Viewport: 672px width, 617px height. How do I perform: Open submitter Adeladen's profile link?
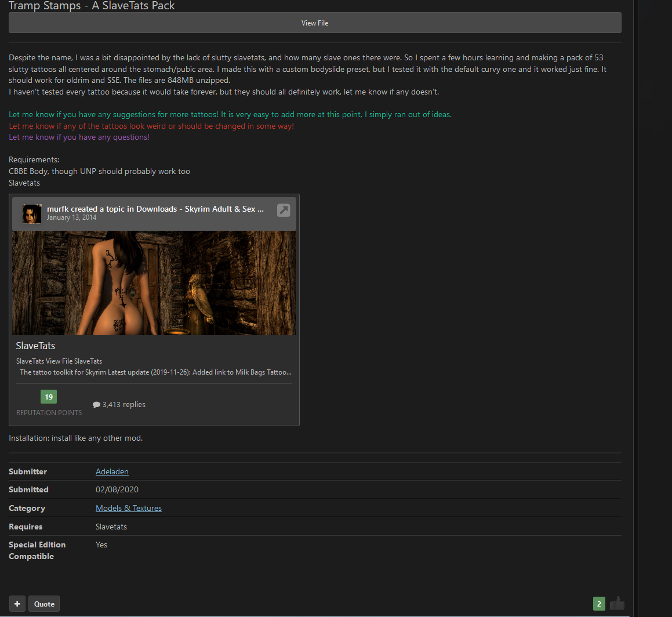click(x=112, y=471)
